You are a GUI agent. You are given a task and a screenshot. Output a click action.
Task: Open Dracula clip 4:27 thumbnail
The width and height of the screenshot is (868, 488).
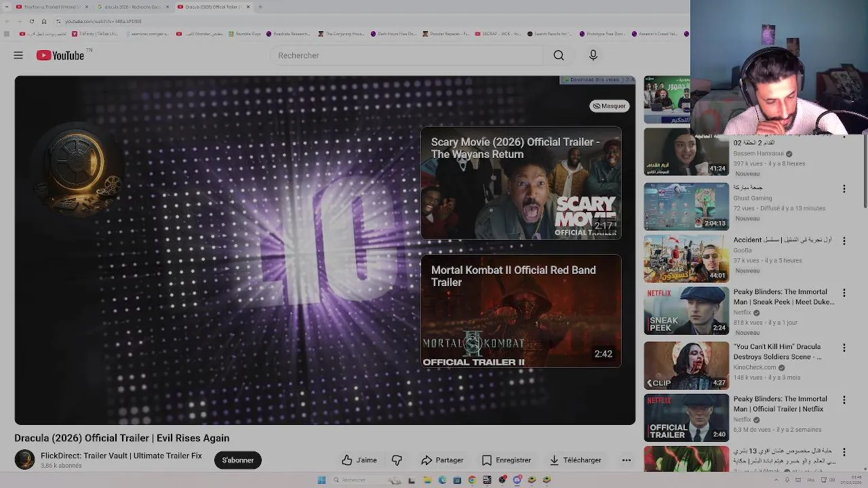click(686, 365)
